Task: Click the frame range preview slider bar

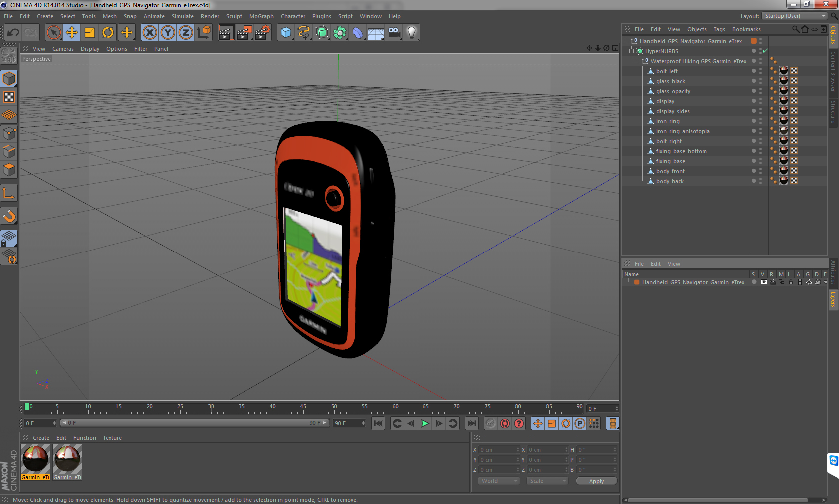Action: point(194,423)
